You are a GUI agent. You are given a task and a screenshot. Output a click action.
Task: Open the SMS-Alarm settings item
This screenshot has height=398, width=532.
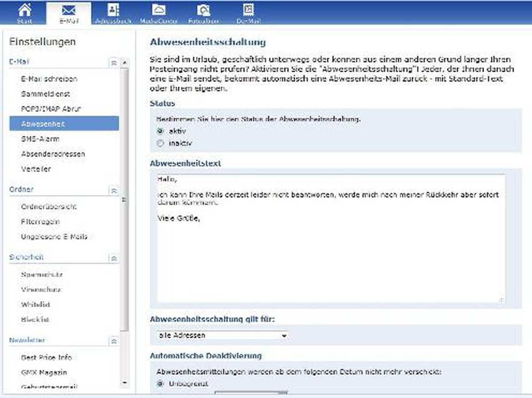[x=40, y=139]
